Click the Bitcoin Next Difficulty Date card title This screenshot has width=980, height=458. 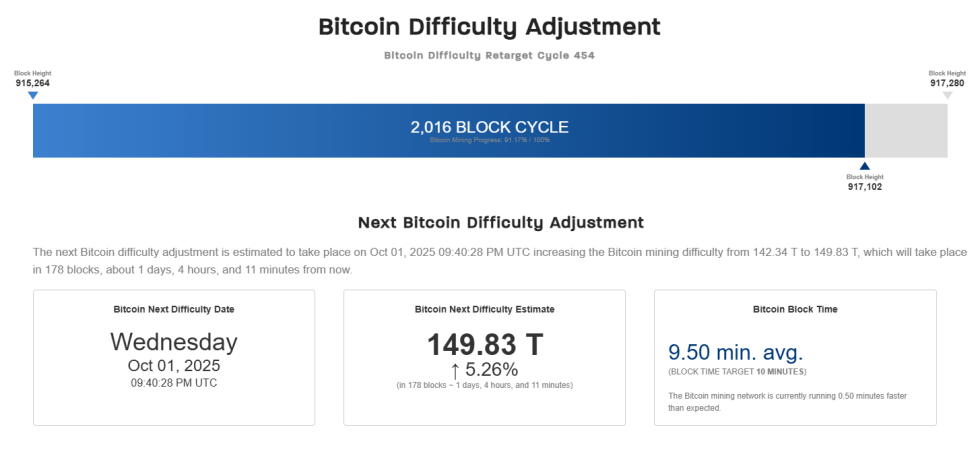pos(174,309)
